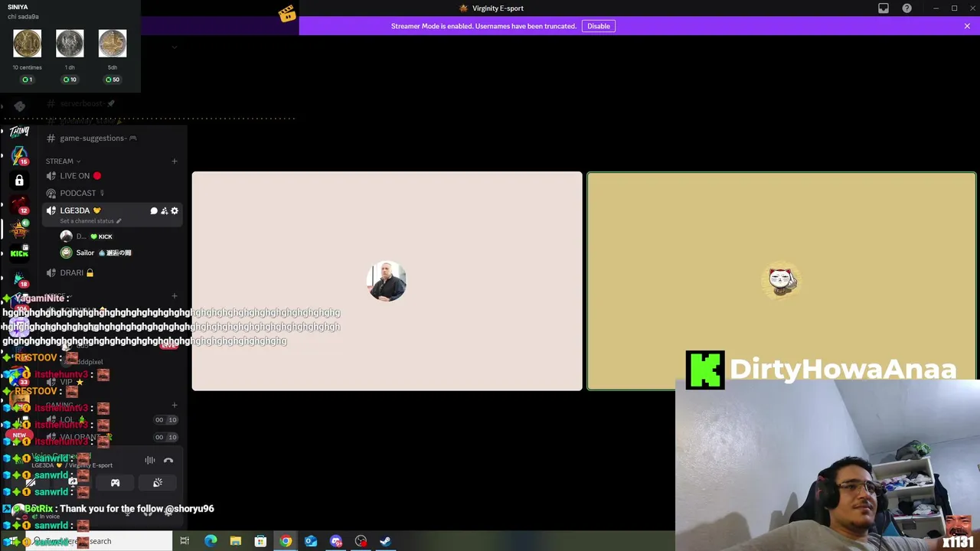Screen dimensions: 980x551
Task: Open the lightning bolt server with 15 badge
Action: (19, 155)
